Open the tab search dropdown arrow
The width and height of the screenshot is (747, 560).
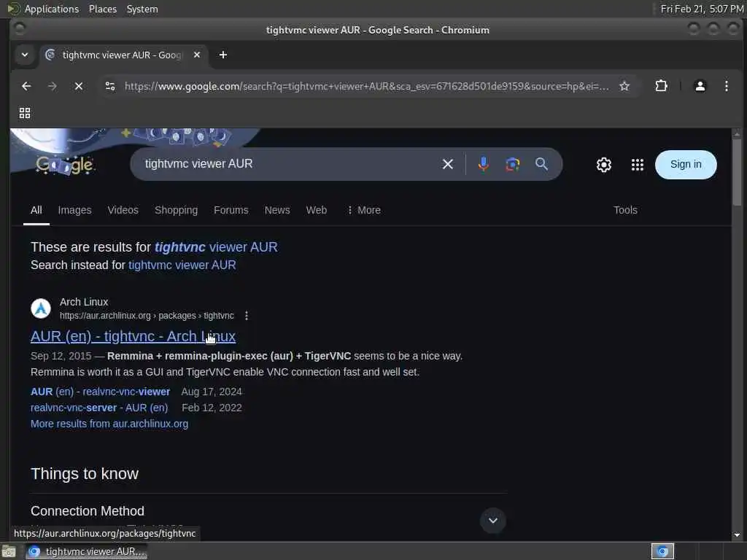pyautogui.click(x=25, y=55)
